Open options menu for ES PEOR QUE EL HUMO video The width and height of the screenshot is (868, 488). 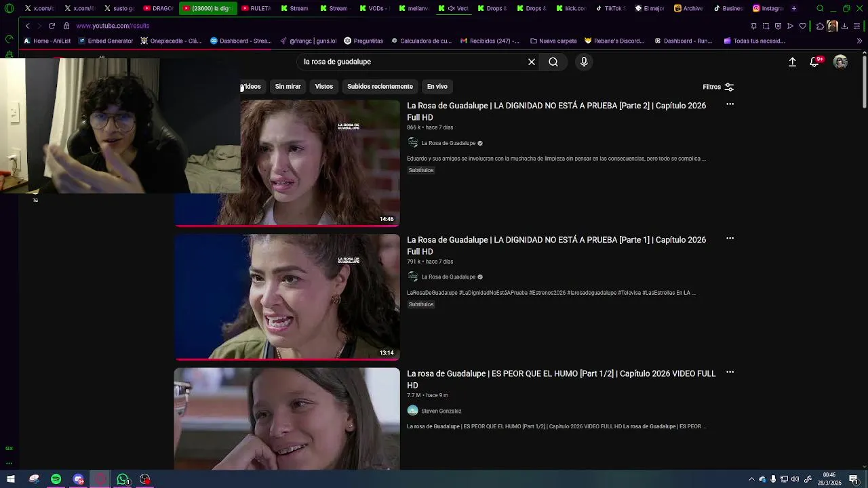pyautogui.click(x=730, y=372)
